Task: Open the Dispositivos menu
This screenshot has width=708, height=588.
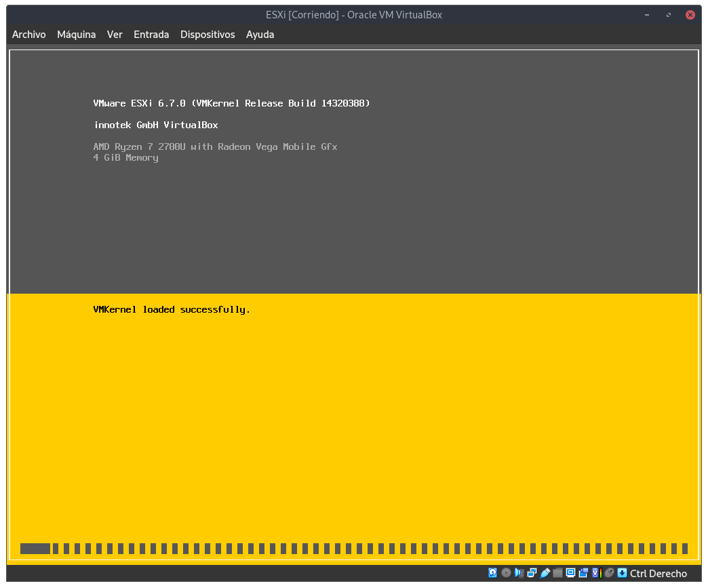Action: pyautogui.click(x=208, y=35)
